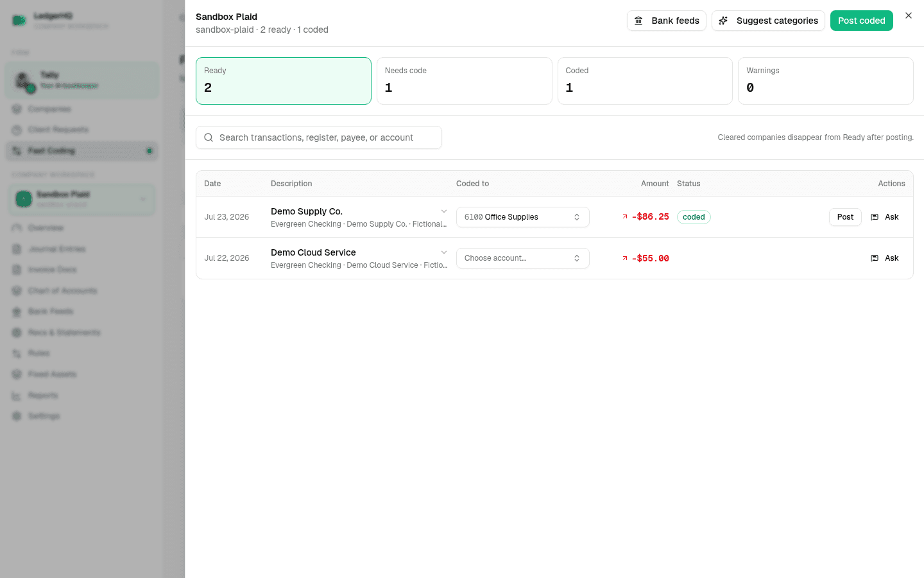Click the Fast Coding icon in the blurred sidebar
The height and width of the screenshot is (578, 924).
click(17, 151)
